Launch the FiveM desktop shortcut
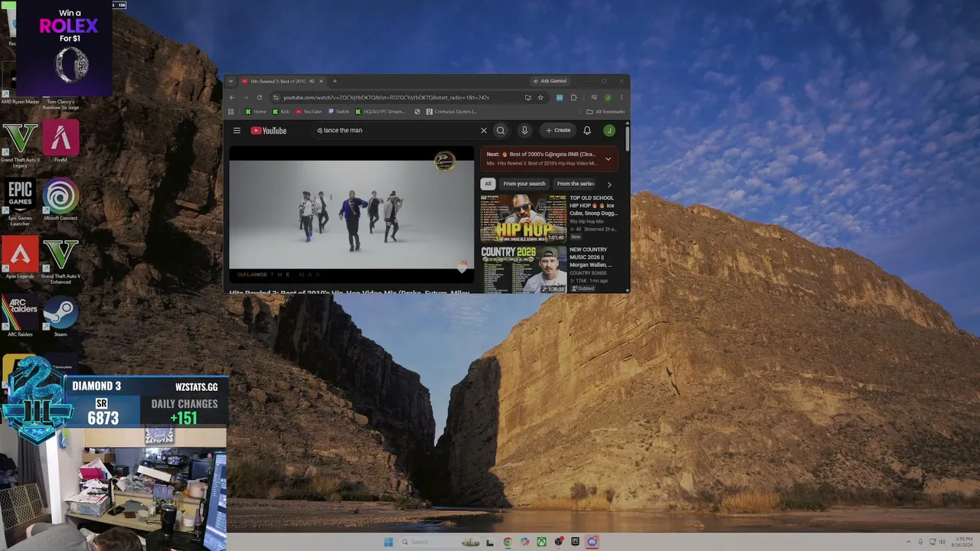The width and height of the screenshot is (980, 551). [60, 142]
